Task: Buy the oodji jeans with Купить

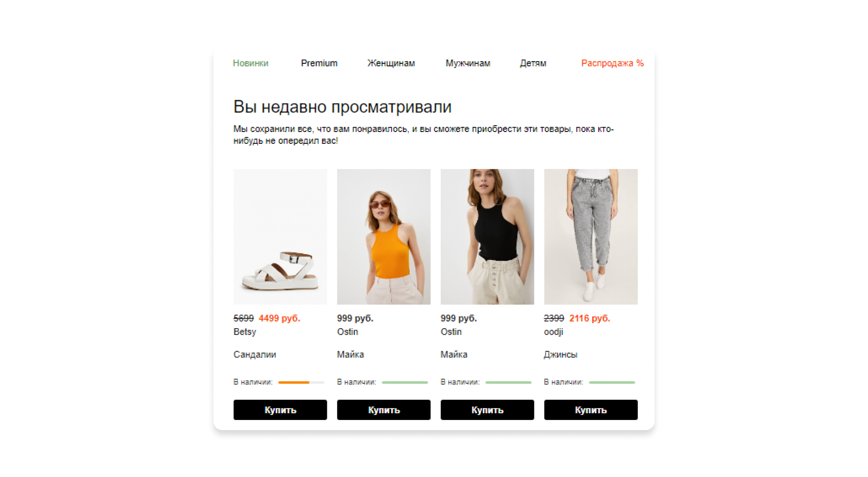Action: (591, 410)
